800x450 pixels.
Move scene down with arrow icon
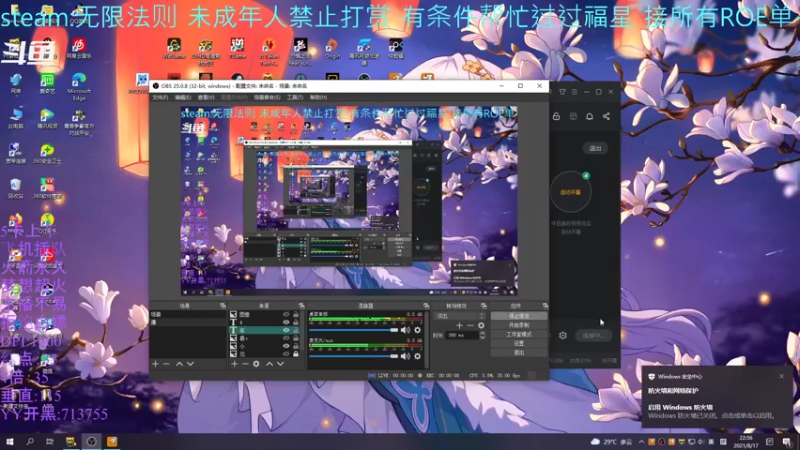pos(190,364)
